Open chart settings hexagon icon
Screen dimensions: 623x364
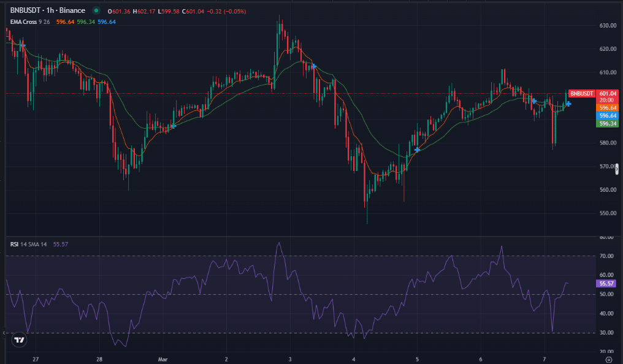pos(608,360)
